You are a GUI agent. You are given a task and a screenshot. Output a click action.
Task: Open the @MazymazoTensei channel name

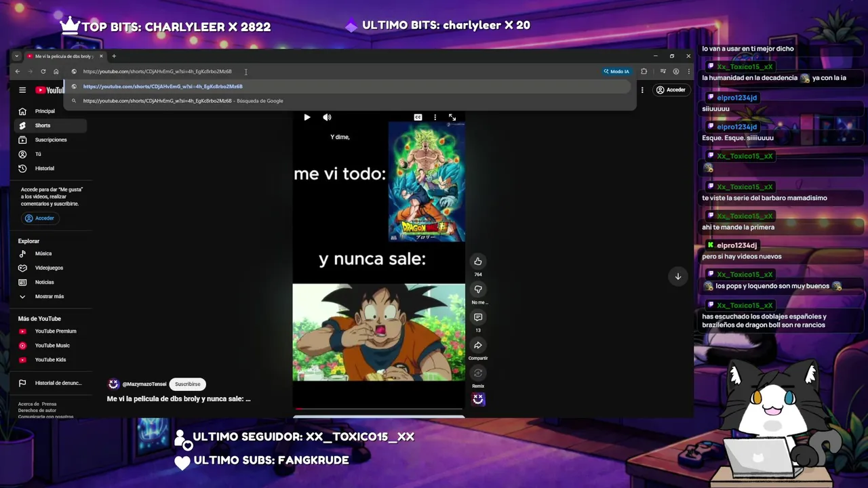click(x=144, y=384)
